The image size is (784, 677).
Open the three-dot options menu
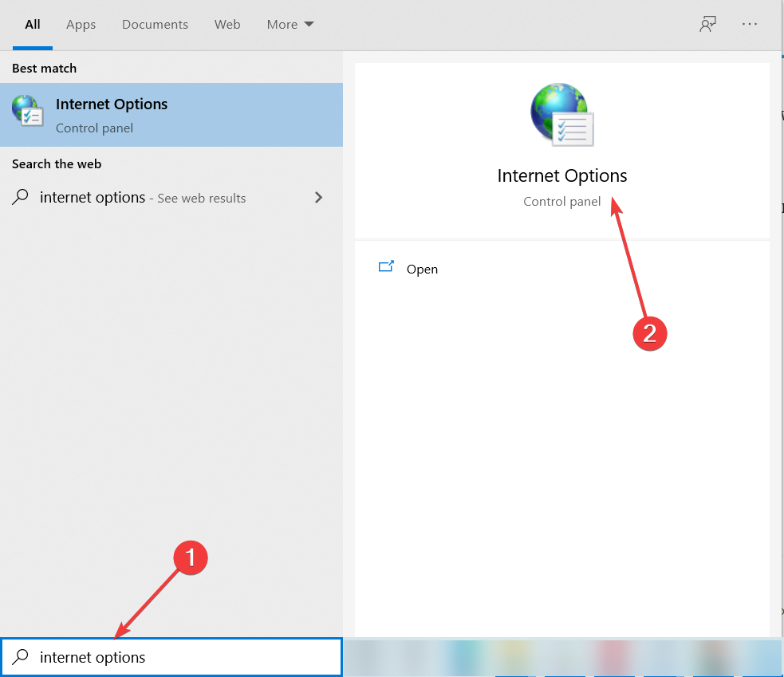[750, 24]
